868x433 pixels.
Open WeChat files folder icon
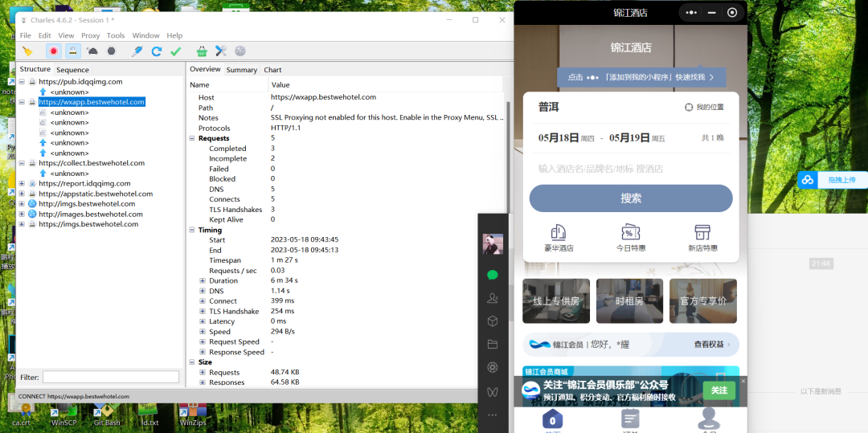click(x=492, y=345)
